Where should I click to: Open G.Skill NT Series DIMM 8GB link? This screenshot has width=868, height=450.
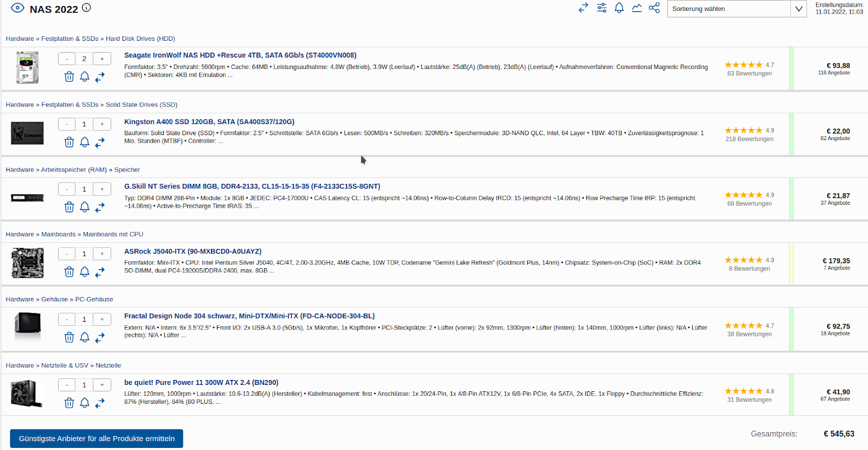(252, 186)
